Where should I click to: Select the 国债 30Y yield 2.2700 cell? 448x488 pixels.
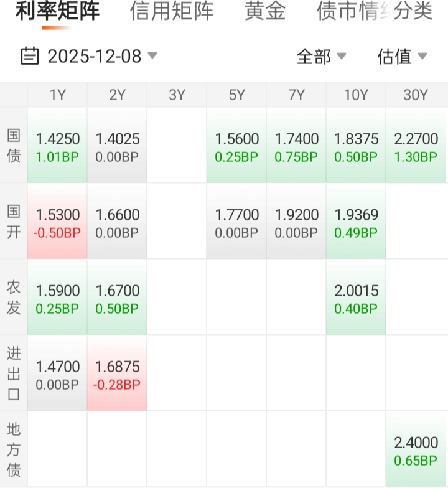[x=416, y=146]
